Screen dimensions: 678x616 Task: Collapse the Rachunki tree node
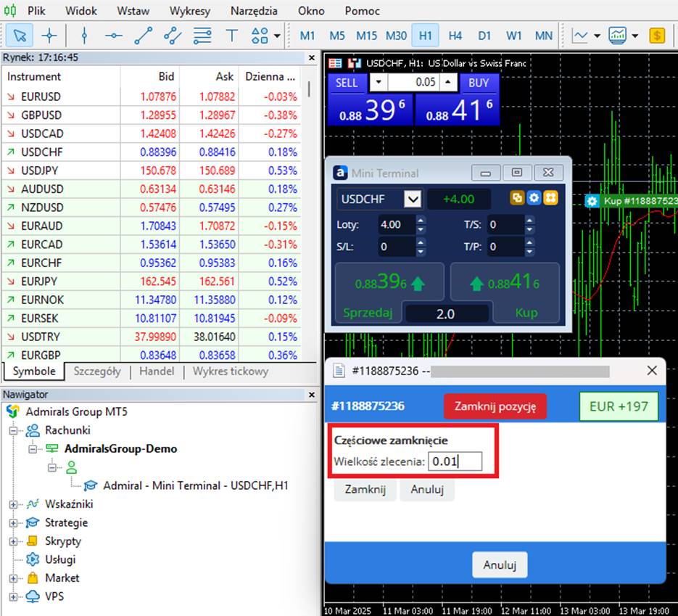pos(13,430)
